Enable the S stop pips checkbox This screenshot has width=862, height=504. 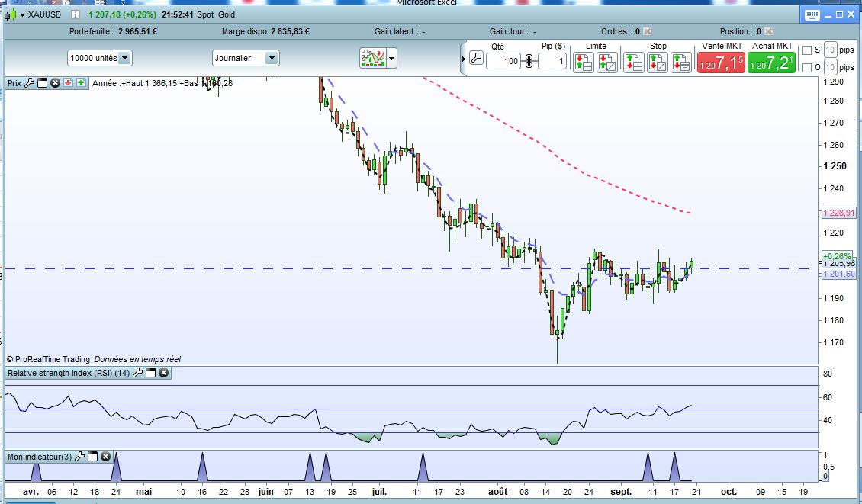point(807,50)
